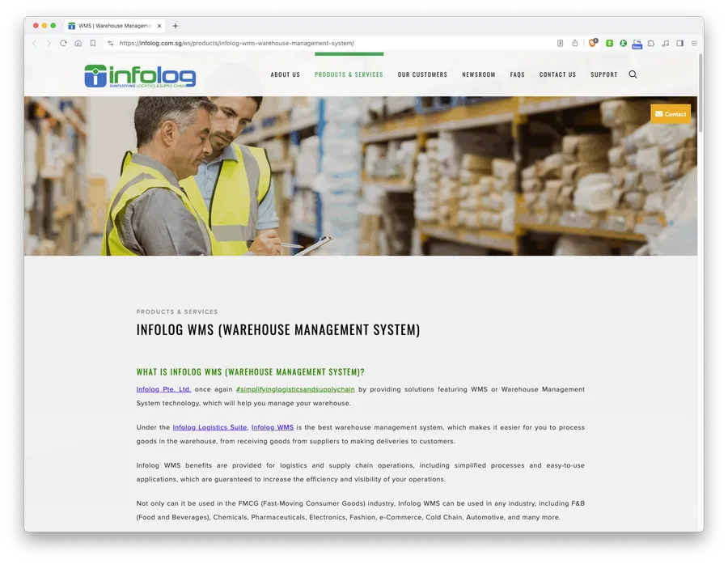Click the green What Is Infolog WMS heading

click(250, 372)
